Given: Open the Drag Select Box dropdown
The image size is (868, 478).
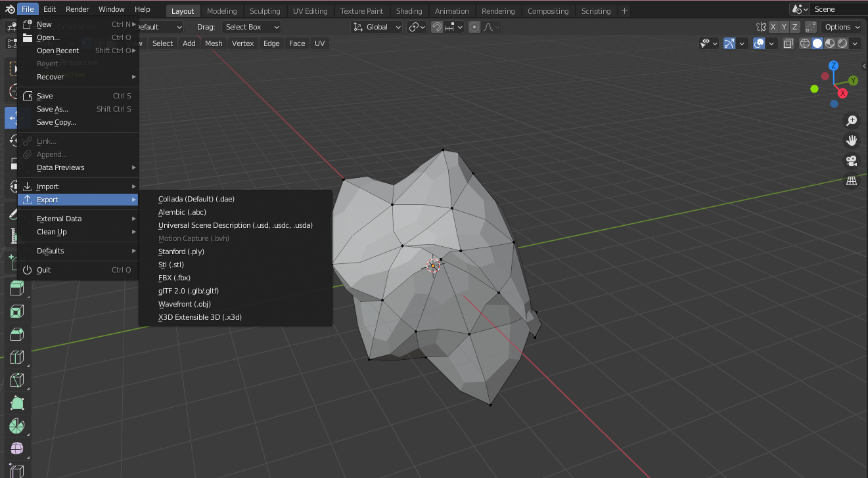Looking at the screenshot, I should (251, 27).
